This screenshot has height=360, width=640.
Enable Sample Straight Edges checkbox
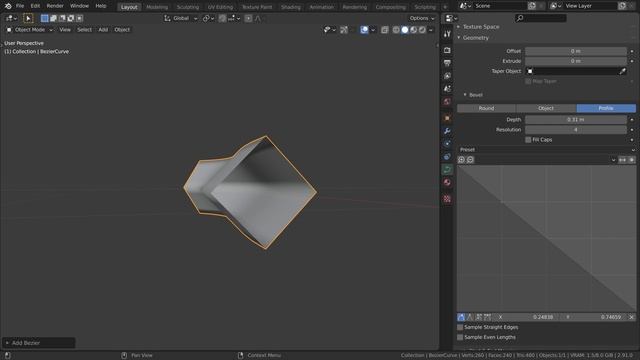click(x=460, y=327)
